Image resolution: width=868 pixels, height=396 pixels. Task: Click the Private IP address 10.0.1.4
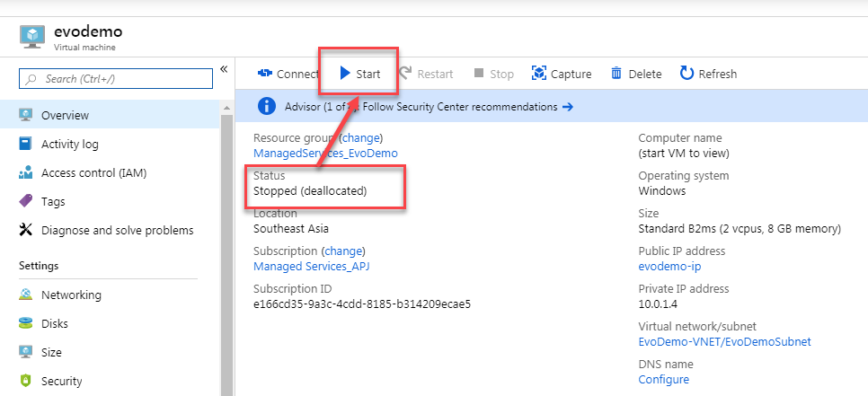tap(659, 304)
